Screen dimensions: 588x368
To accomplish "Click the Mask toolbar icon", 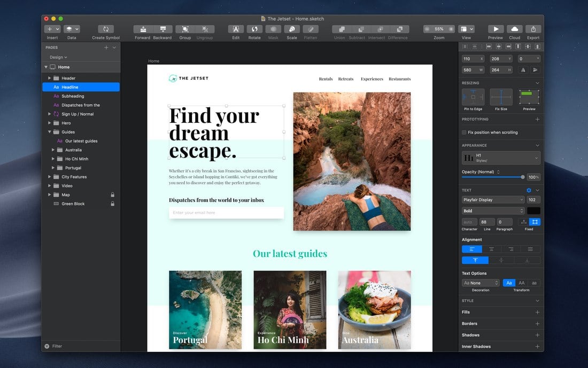I will point(273,29).
